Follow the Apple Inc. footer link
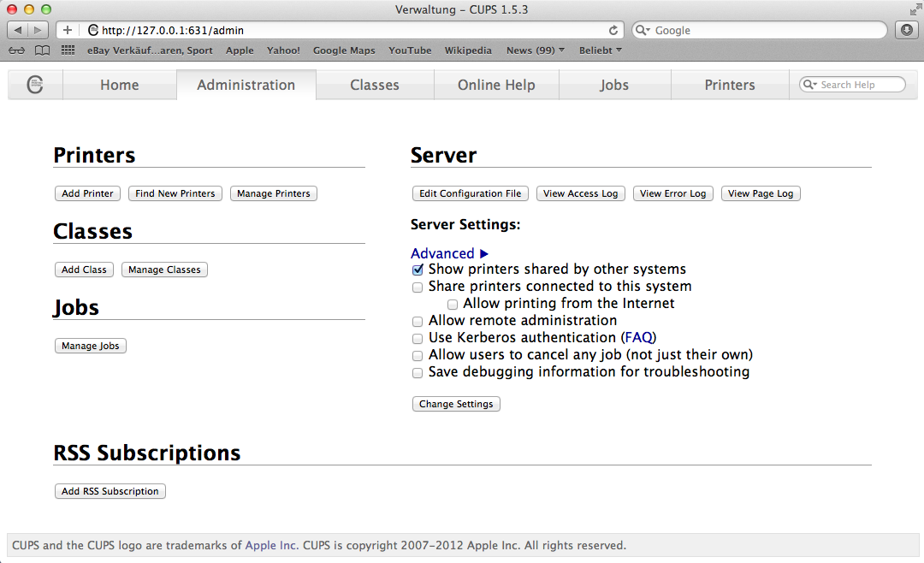924x563 pixels. pyautogui.click(x=271, y=545)
